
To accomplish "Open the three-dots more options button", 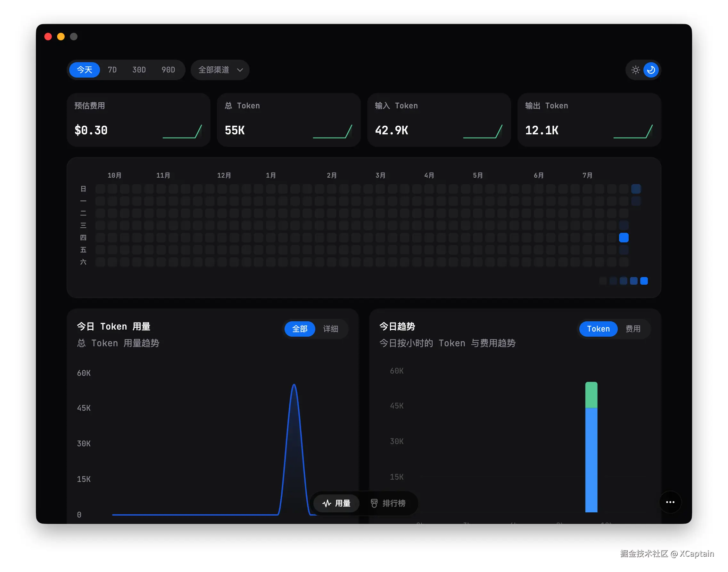I will 670,502.
